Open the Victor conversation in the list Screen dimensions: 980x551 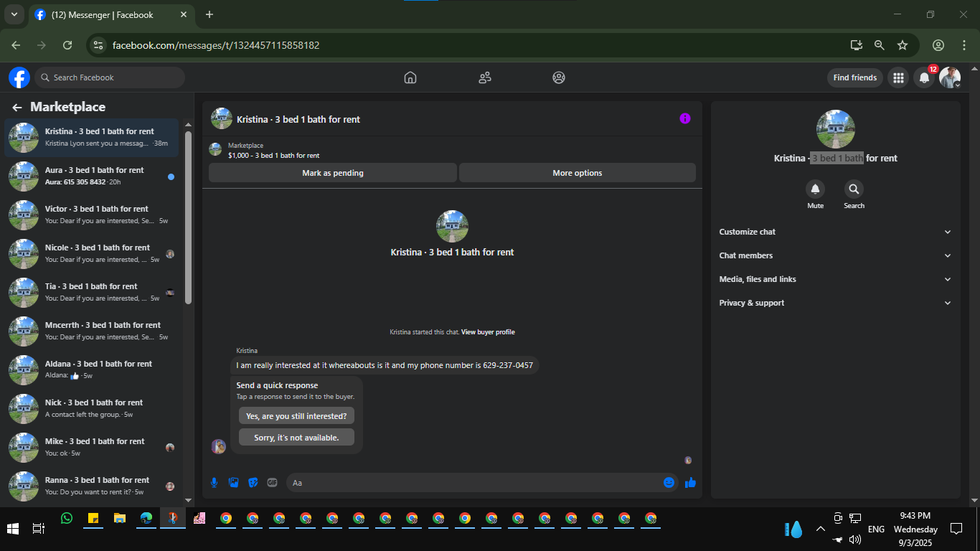point(91,215)
